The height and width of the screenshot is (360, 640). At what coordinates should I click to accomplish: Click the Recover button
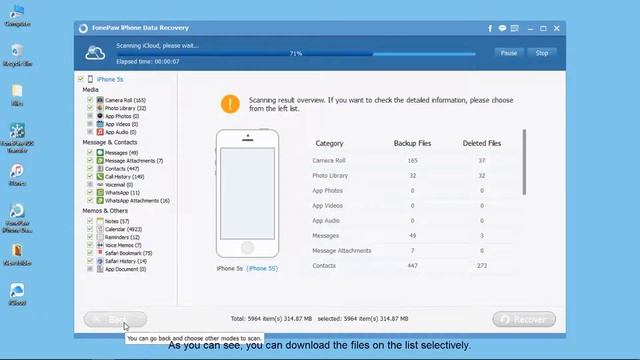[524, 319]
